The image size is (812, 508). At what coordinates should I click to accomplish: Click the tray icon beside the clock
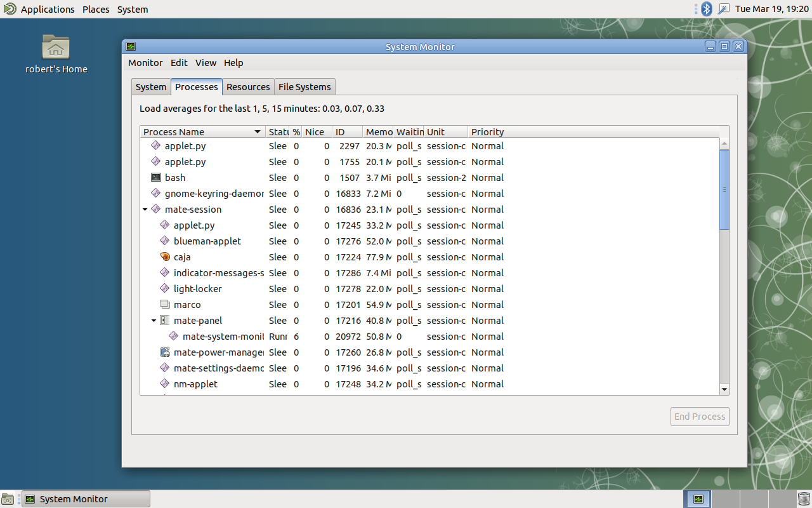click(x=724, y=9)
